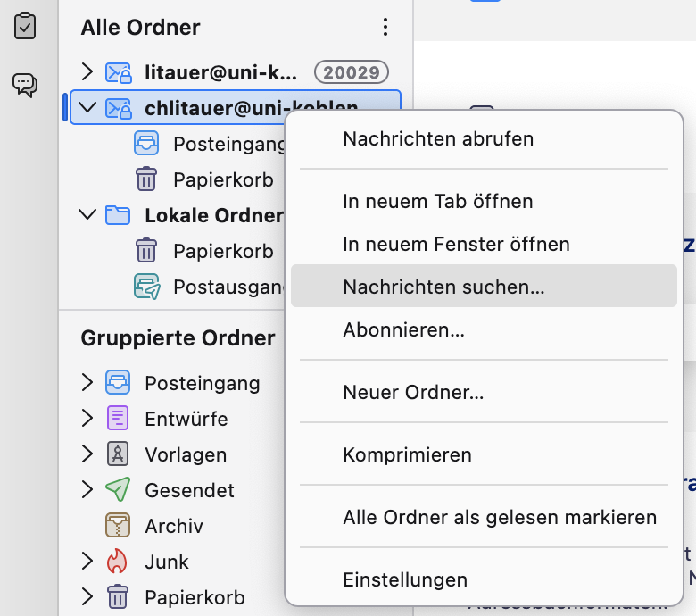Open 'Einstellungen' from the context menu
This screenshot has height=616, width=696.
405,580
